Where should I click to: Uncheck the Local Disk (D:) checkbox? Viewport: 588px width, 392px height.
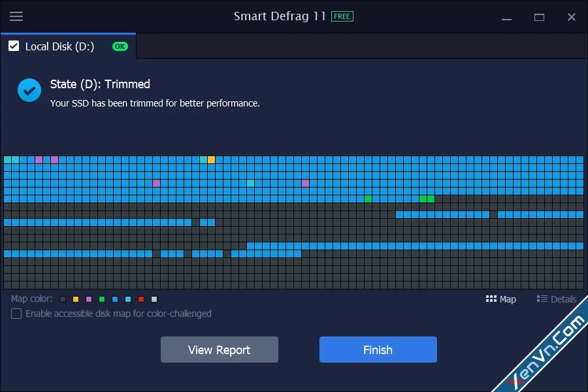pyautogui.click(x=14, y=46)
